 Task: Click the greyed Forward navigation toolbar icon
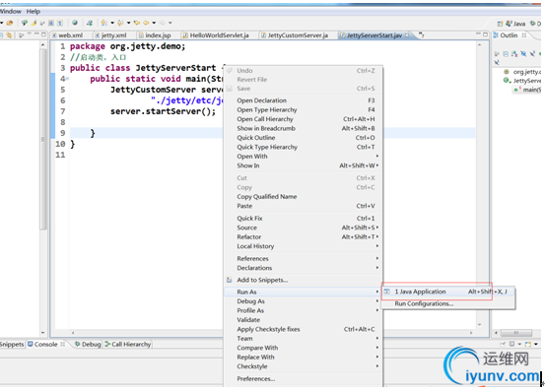pyautogui.click(x=163, y=23)
